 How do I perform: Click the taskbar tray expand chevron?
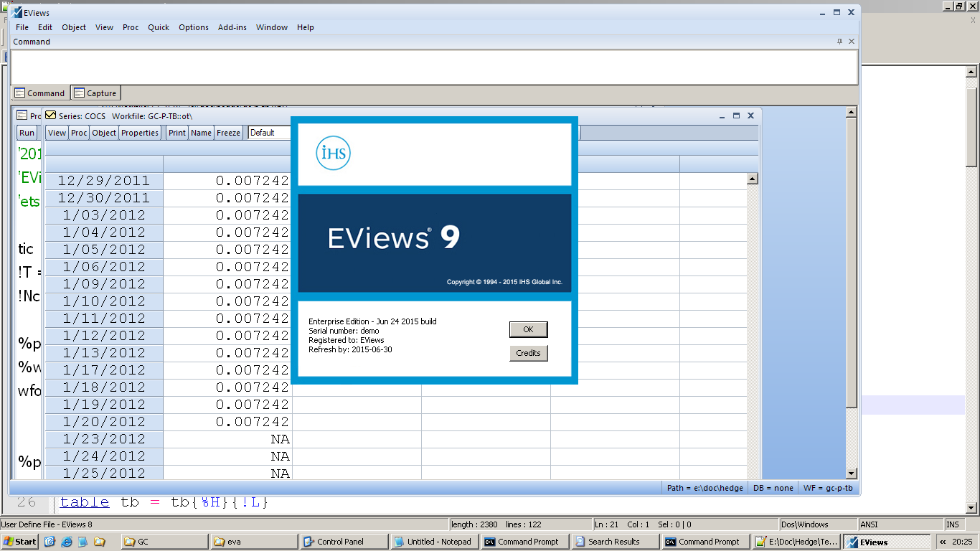pos(943,542)
